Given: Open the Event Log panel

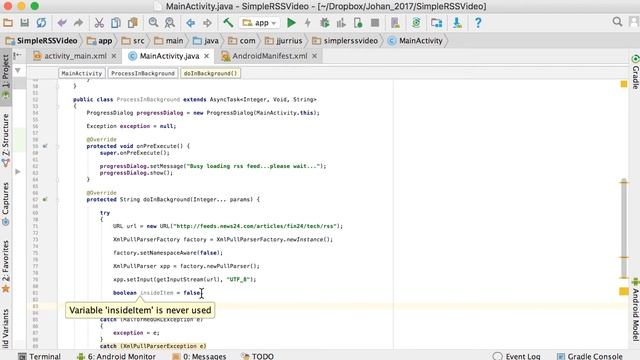Looking at the screenshot, I should pyautogui.click(x=517, y=356).
